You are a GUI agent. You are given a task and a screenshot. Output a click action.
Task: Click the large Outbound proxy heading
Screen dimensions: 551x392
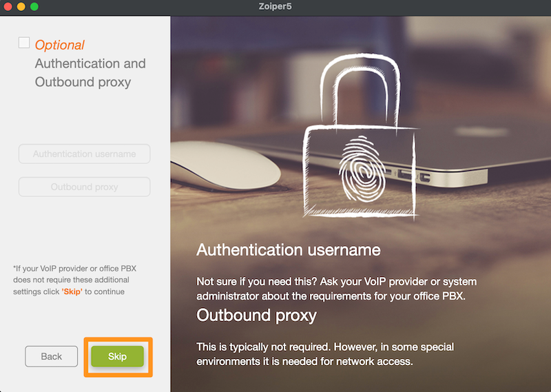point(256,316)
